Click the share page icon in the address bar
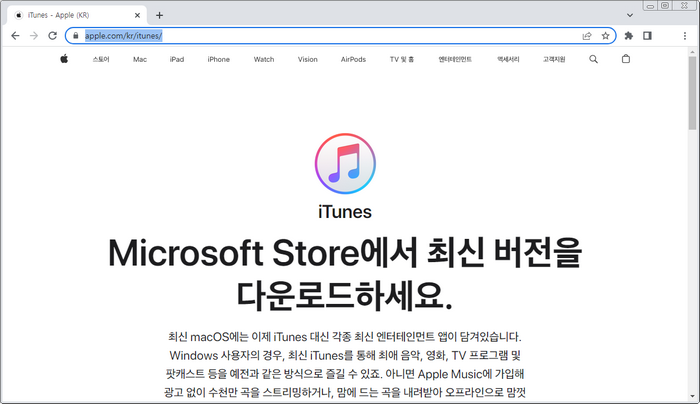Image resolution: width=700 pixels, height=404 pixels. coord(587,36)
